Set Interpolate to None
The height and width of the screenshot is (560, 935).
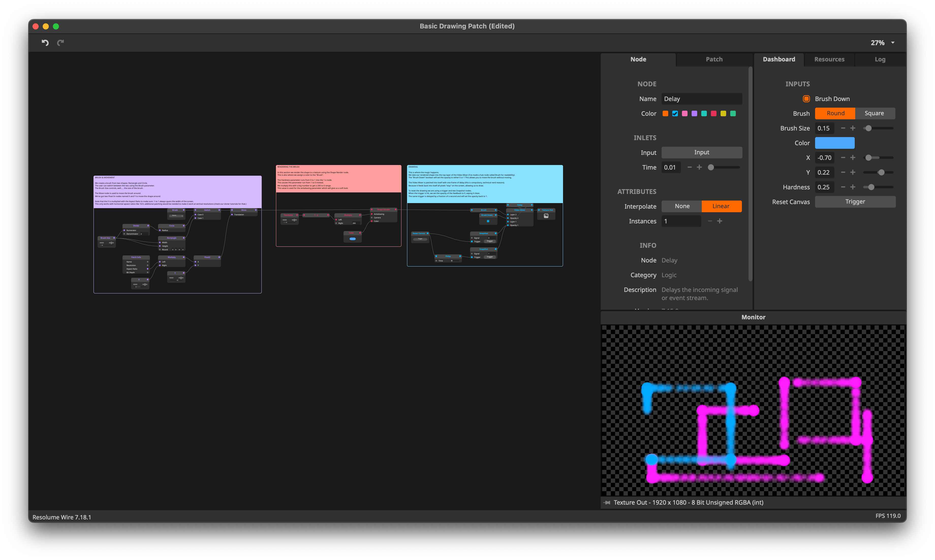pyautogui.click(x=682, y=206)
